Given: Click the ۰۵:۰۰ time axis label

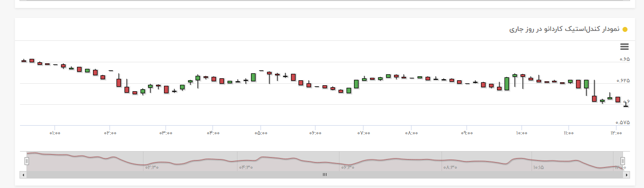Looking at the screenshot, I should (x=261, y=133).
